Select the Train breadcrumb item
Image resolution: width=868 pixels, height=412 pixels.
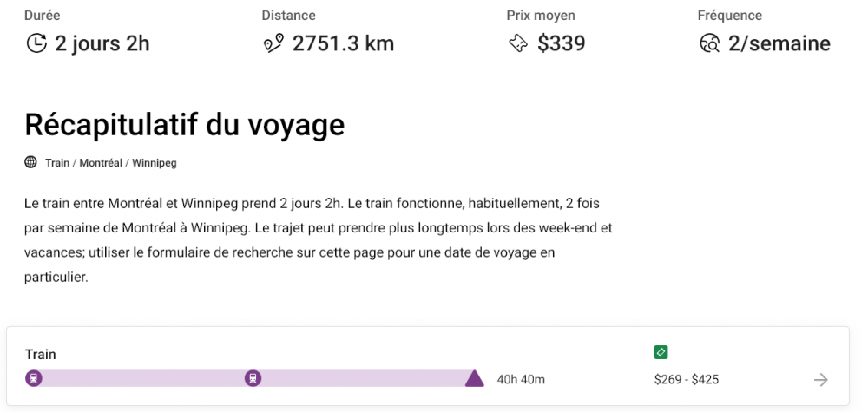[x=57, y=163]
